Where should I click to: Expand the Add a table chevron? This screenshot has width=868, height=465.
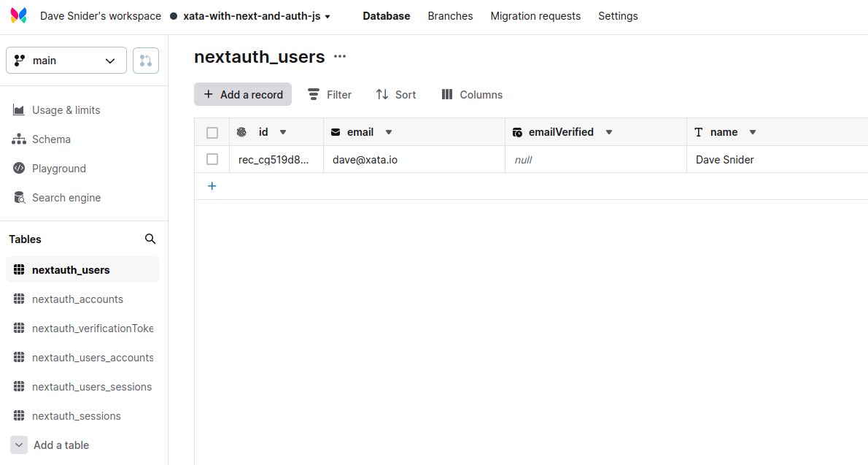(19, 445)
